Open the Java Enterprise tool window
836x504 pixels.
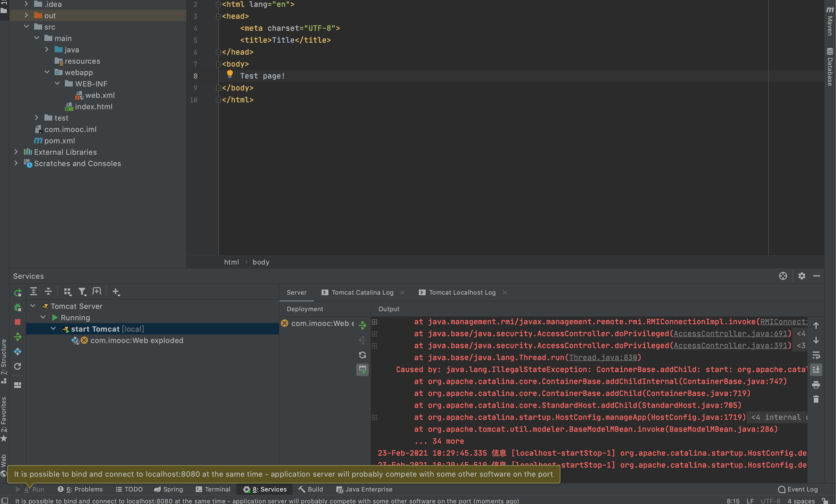tap(365, 489)
